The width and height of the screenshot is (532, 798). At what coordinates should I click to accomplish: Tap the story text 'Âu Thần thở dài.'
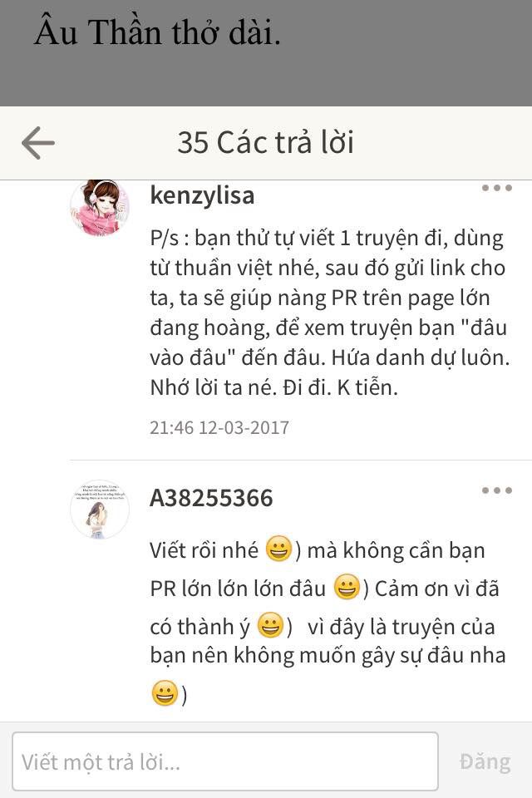pyautogui.click(x=157, y=32)
